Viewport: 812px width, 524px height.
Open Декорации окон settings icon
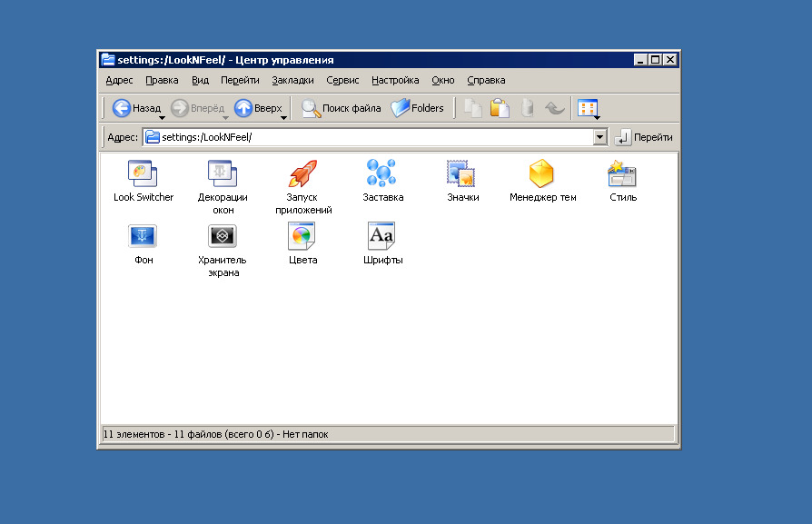(223, 173)
